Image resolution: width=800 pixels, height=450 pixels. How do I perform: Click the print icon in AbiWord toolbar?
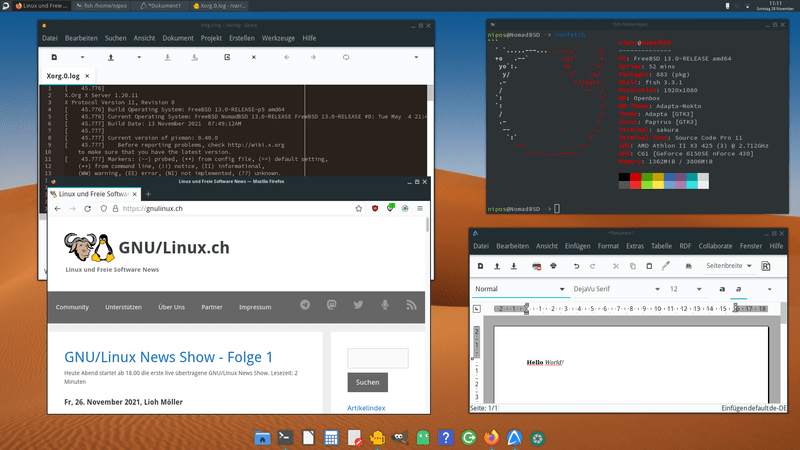click(x=553, y=266)
